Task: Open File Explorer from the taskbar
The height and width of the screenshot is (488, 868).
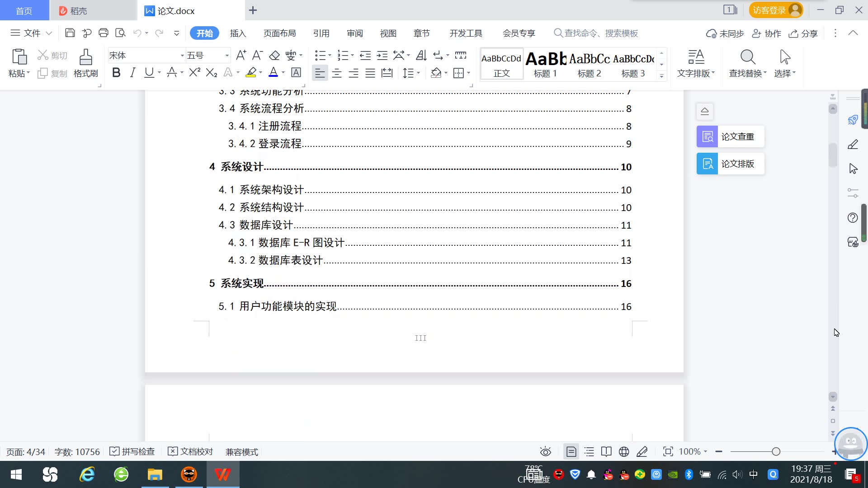Action: click(155, 474)
